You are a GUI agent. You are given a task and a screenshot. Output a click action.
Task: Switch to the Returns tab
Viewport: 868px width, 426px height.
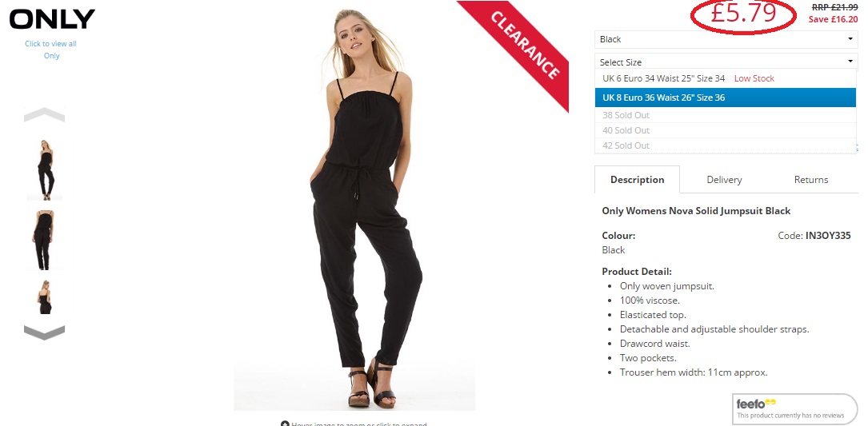[811, 180]
